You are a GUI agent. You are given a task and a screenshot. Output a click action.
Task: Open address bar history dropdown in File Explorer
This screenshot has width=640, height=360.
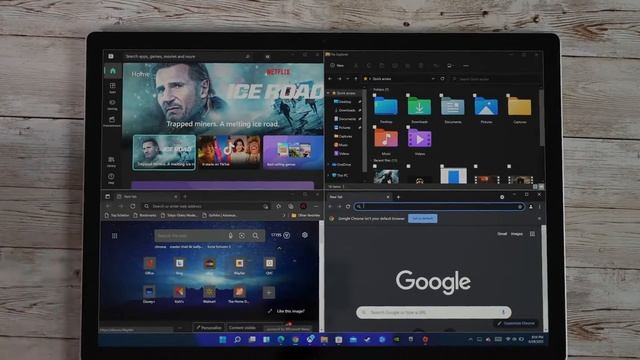tap(433, 79)
